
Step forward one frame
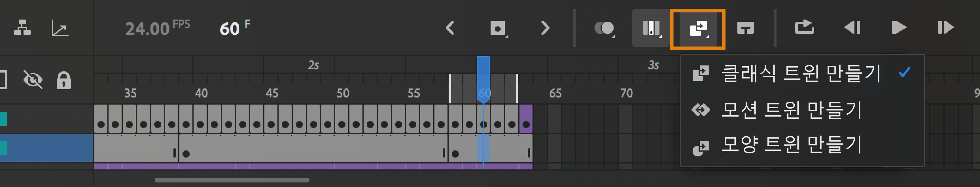point(945,28)
